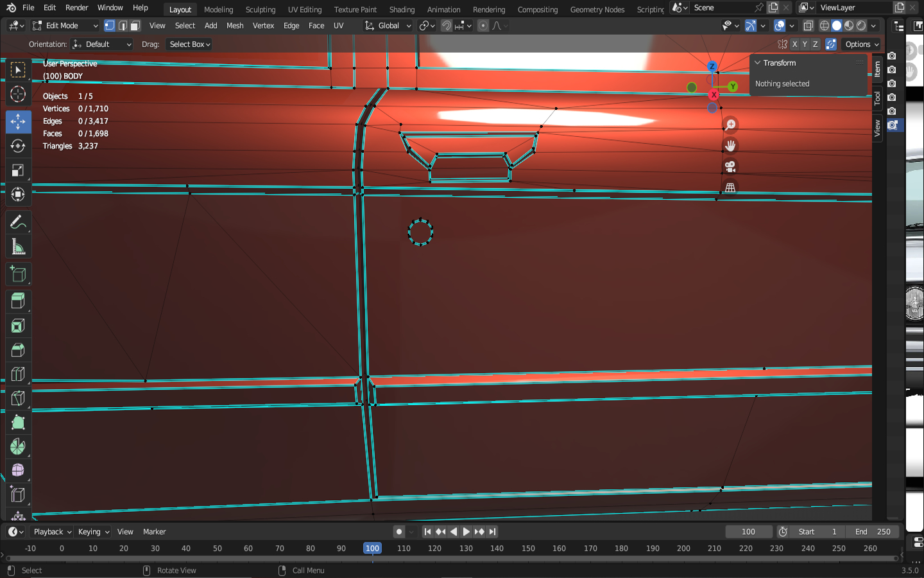Click the viewport zoom gizmo
The height and width of the screenshot is (578, 924).
[730, 125]
